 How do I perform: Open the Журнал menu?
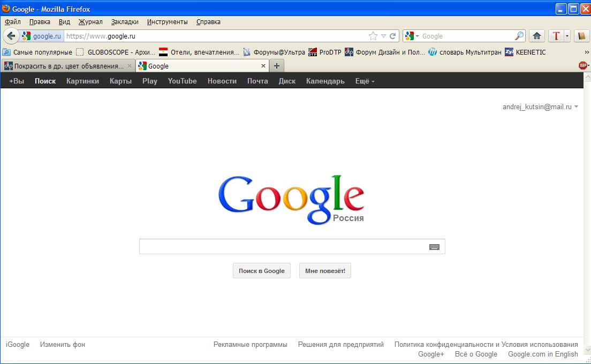pos(90,22)
